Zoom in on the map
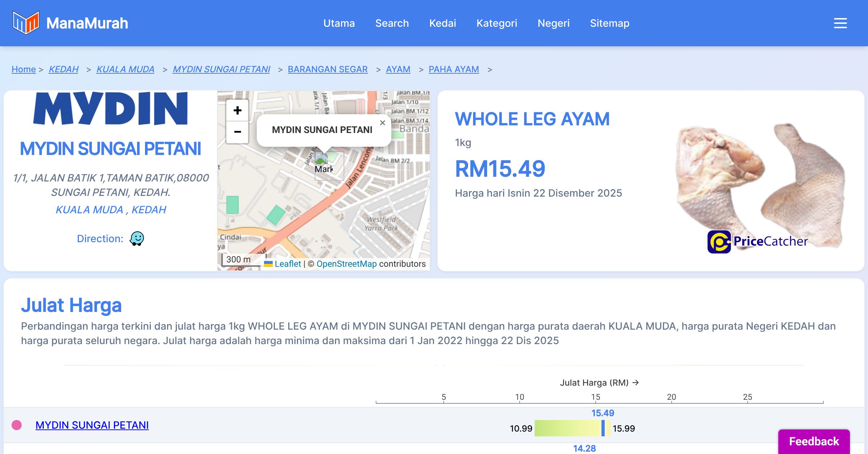Viewport: 868px width, 454px height. pyautogui.click(x=237, y=111)
